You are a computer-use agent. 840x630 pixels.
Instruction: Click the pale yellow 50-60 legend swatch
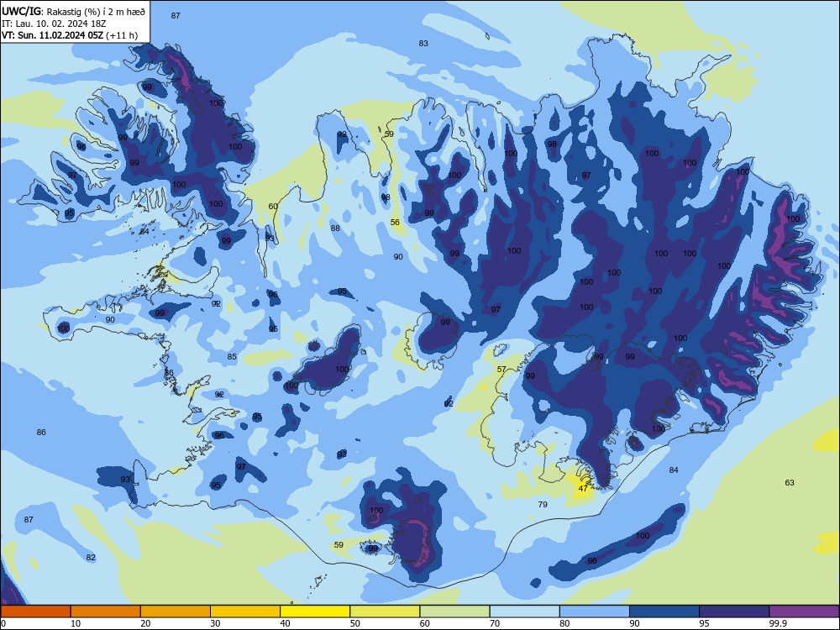385,612
